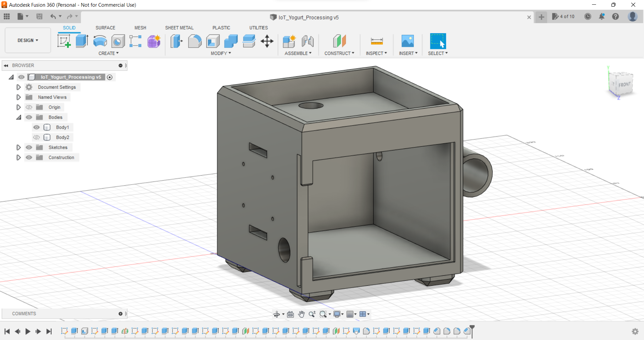Open the SHEET METAL tab

click(x=179, y=28)
